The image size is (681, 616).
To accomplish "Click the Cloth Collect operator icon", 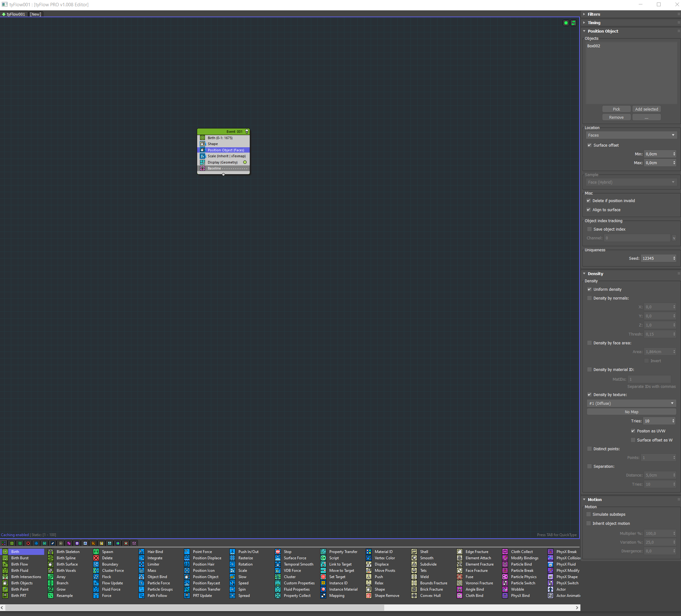I will point(505,551).
